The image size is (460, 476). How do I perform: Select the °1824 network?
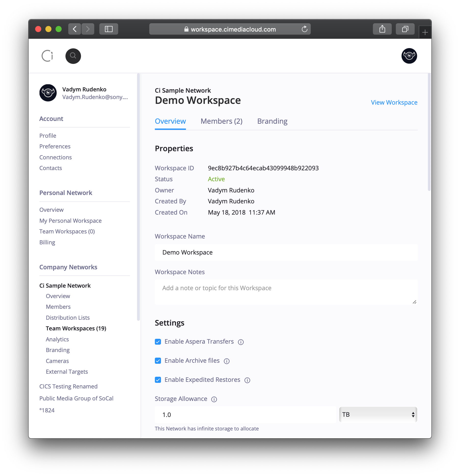[x=47, y=410]
